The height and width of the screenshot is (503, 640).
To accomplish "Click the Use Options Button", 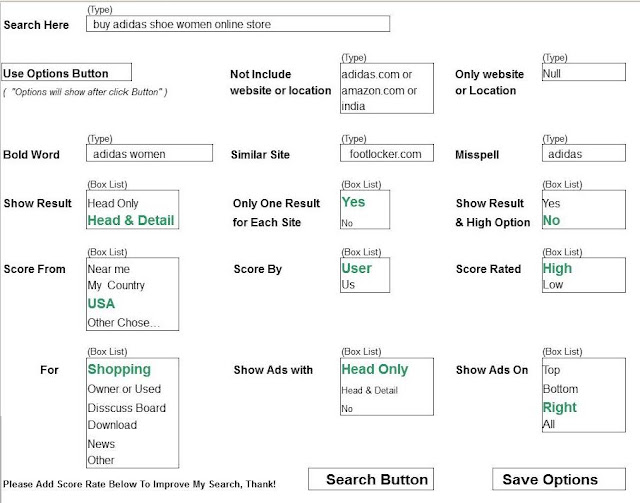I will [x=67, y=73].
